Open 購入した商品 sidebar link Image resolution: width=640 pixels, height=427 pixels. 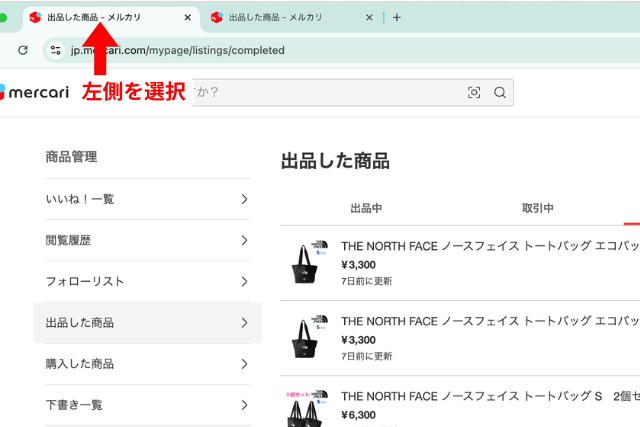[x=80, y=364]
